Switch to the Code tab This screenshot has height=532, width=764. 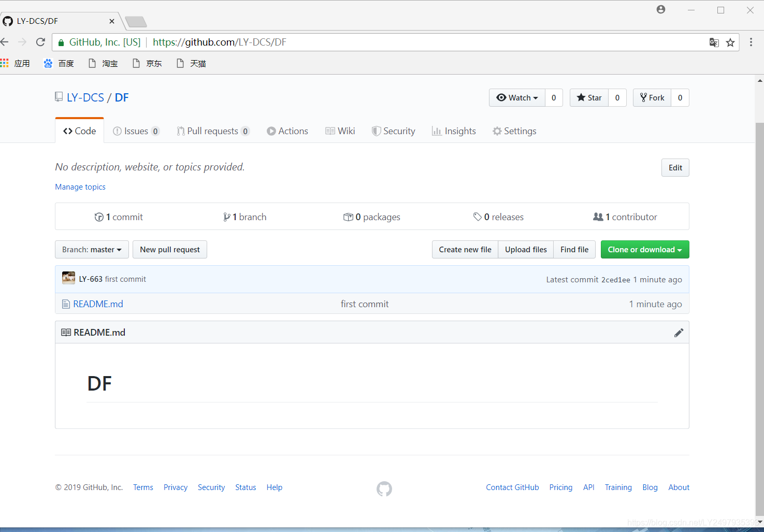pos(80,131)
